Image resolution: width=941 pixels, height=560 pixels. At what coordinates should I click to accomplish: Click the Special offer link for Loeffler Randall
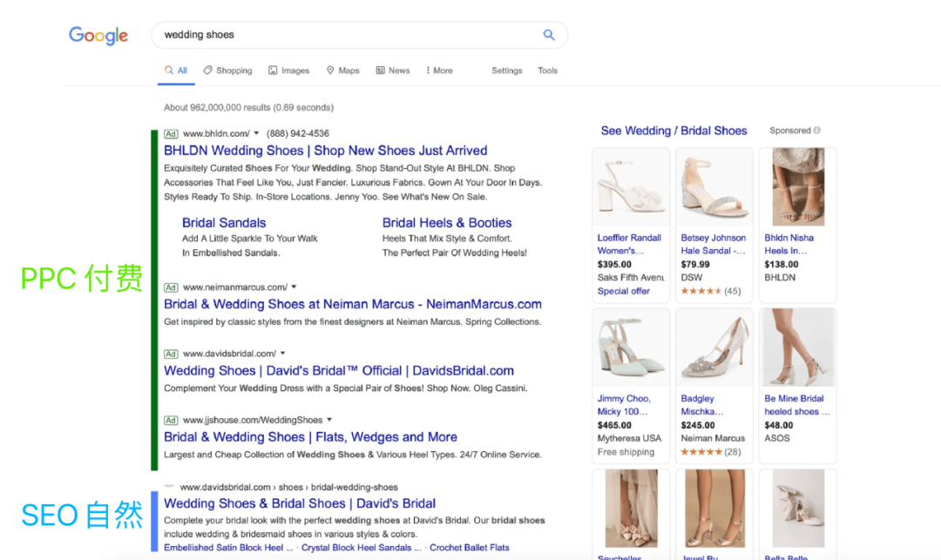(624, 291)
